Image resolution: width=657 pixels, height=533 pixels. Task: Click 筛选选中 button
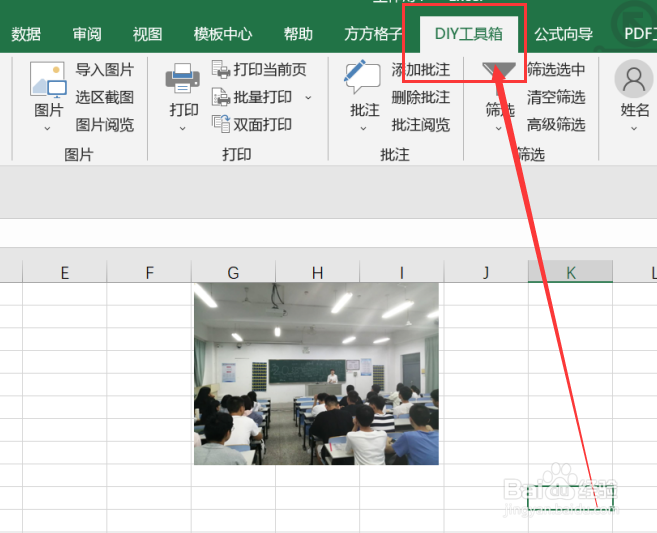tap(556, 70)
